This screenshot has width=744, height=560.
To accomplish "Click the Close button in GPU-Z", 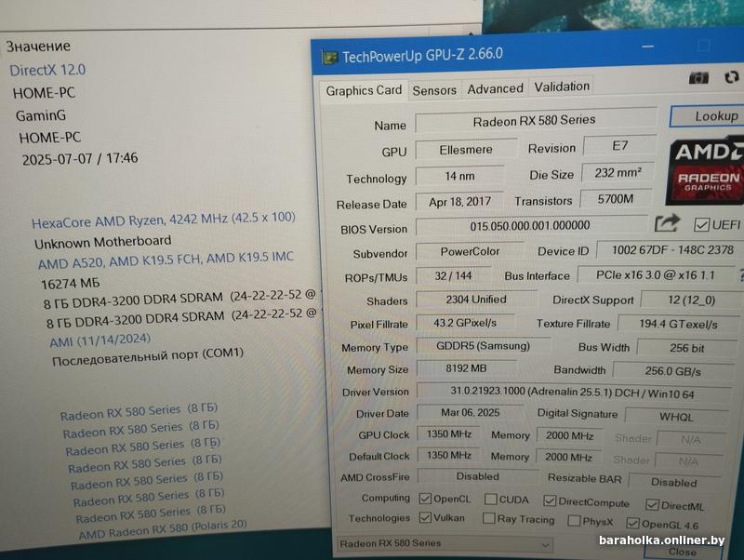I will (683, 552).
